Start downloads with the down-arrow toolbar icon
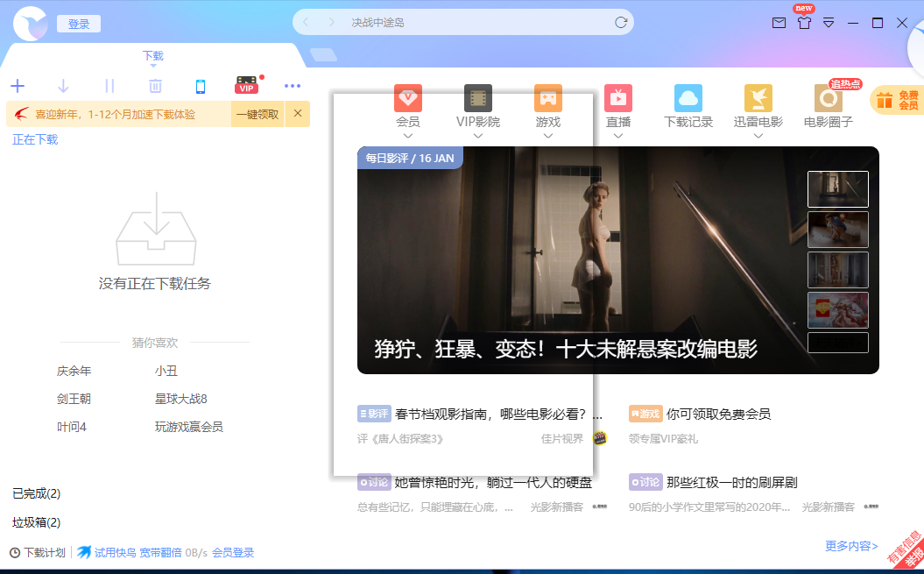This screenshot has width=924, height=574. point(63,86)
